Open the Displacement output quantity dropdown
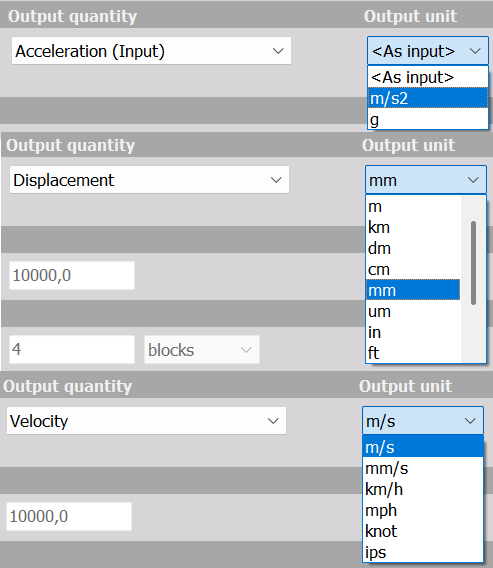 [149, 180]
